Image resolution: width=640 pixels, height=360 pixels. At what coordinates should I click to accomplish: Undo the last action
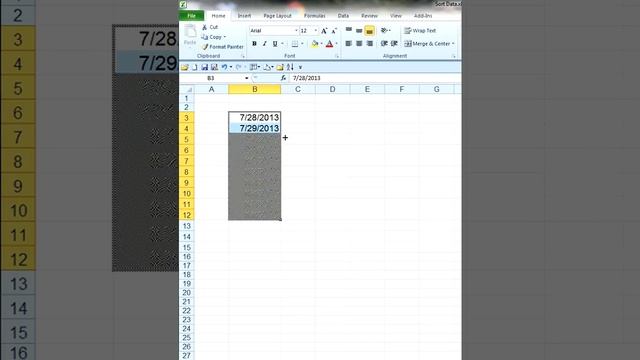224,67
